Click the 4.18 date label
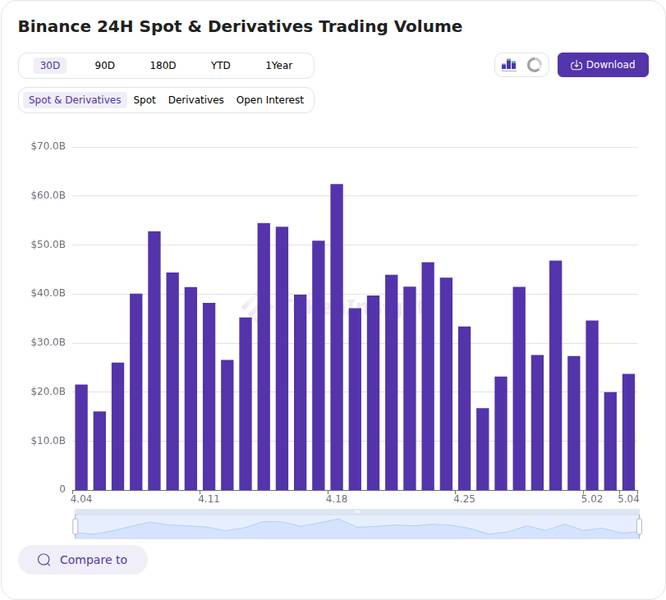Image resolution: width=666 pixels, height=600 pixels. 336,499
